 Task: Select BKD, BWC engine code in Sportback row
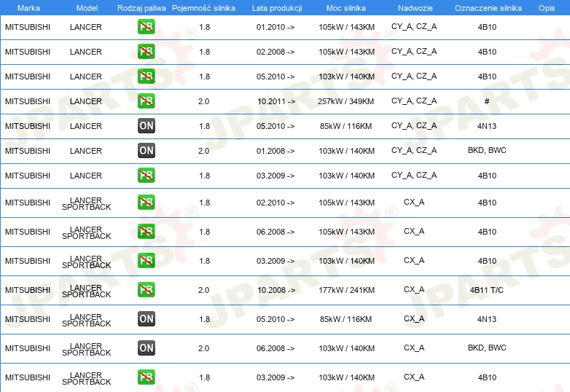pos(487,348)
